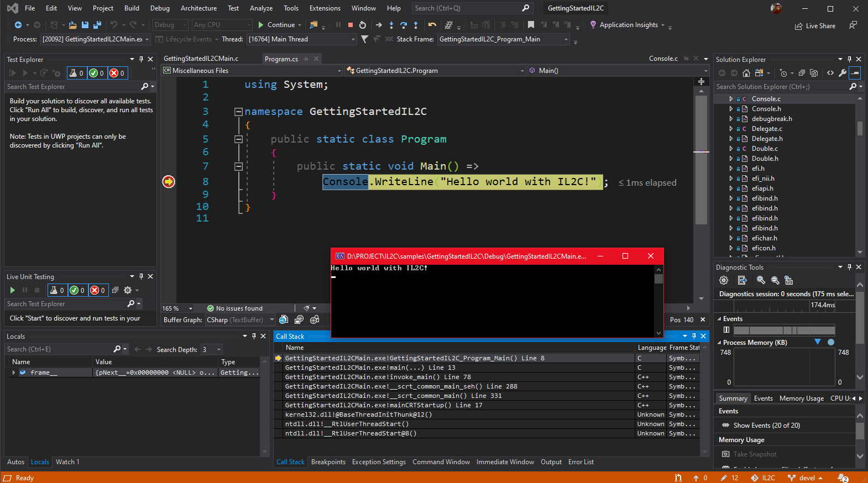Click the Step Over arrow in debug toolbar
Viewport: 868px width, 483px height.
point(404,25)
